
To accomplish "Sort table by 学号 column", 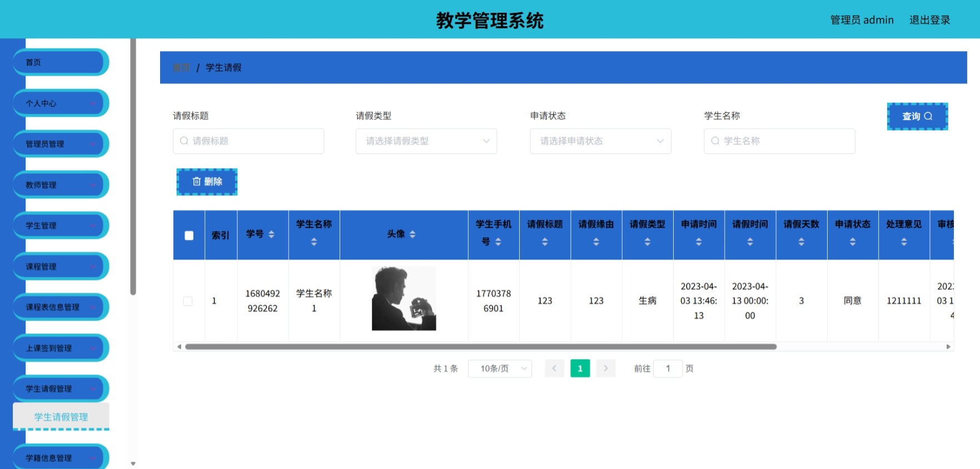I will pos(271,234).
